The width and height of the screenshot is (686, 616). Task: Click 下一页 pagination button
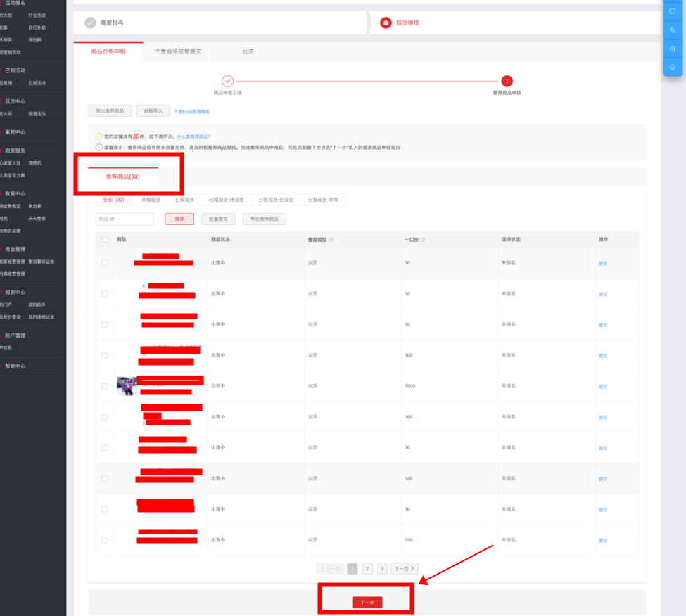pyautogui.click(x=405, y=568)
